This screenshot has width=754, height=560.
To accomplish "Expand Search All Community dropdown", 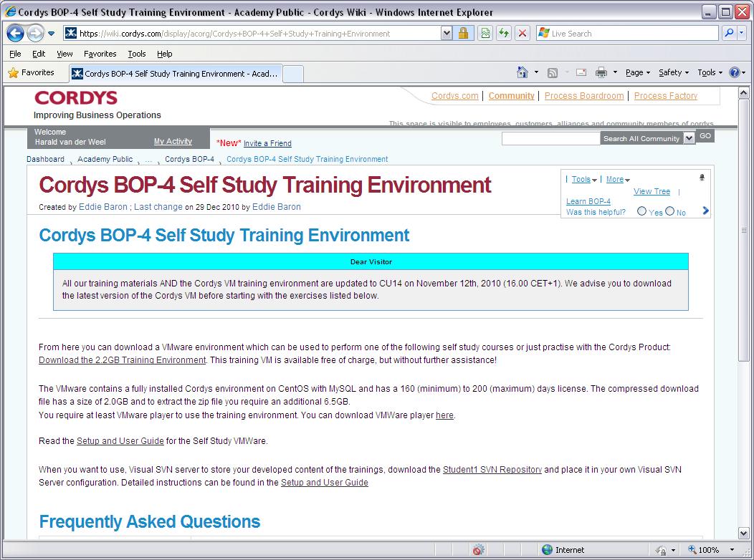I will pos(689,138).
